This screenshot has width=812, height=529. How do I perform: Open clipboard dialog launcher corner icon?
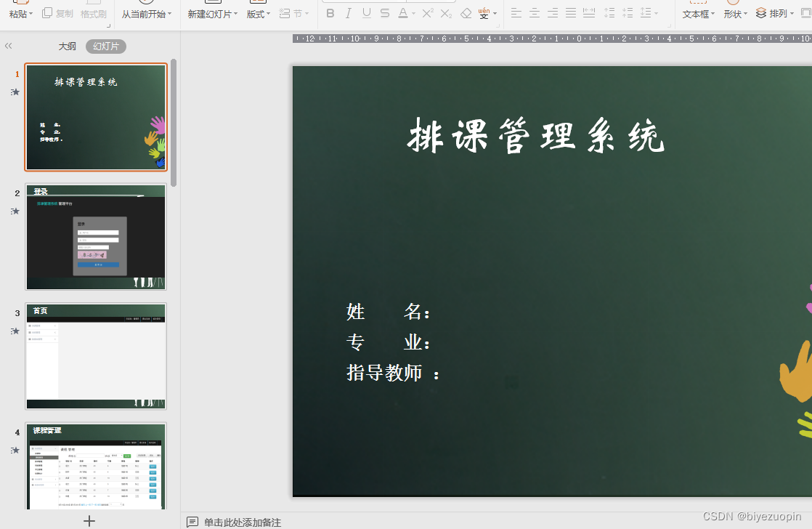pos(109,25)
